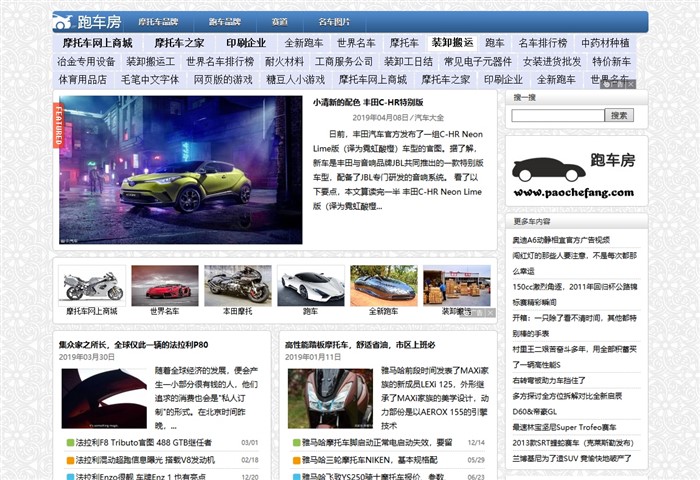Image resolution: width=700 pixels, height=480 pixels.
Task: Open sidebar link 奥迪A6动静相宜官方广告视频
Action: [x=561, y=240]
